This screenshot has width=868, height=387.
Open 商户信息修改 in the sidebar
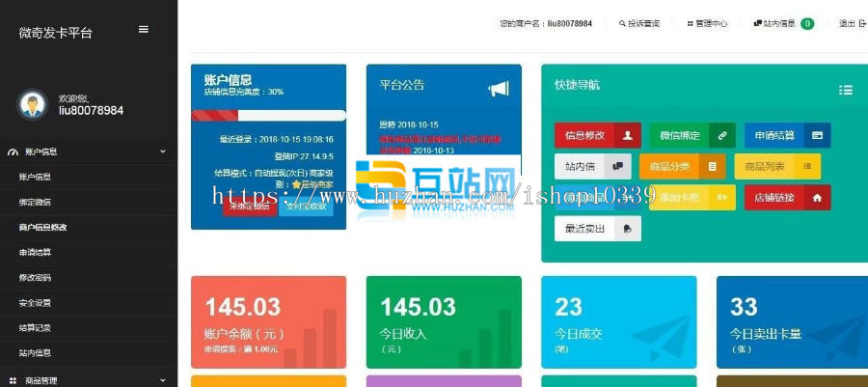tap(42, 227)
